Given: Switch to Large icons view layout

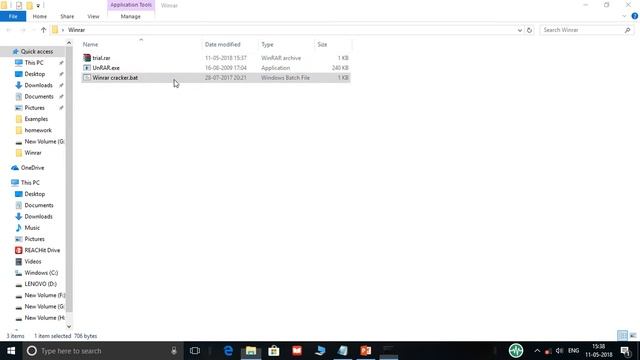Looking at the screenshot, I should (x=633, y=336).
